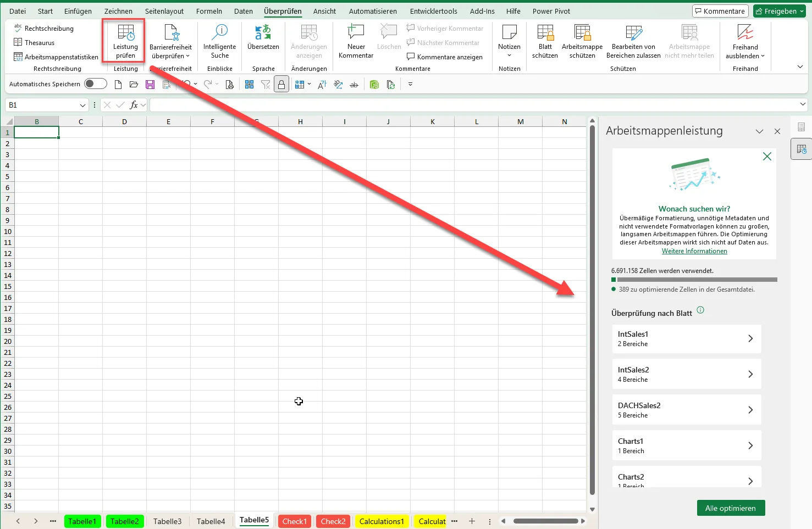This screenshot has height=529, width=812.
Task: Click the horizontal scrollbar at bottom
Action: pyautogui.click(x=545, y=521)
